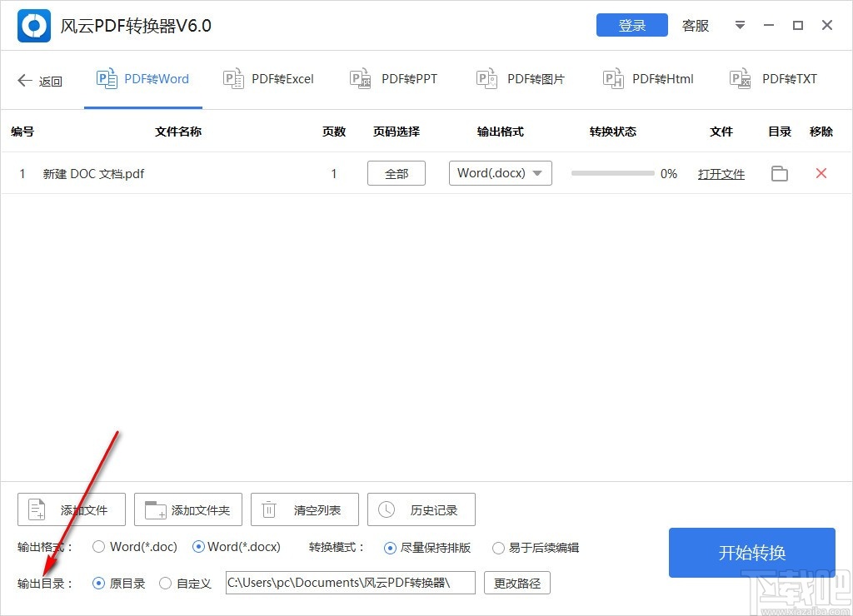This screenshot has height=616, width=853.
Task: Expand the dropdown arrow next to 客服
Action: point(740,25)
